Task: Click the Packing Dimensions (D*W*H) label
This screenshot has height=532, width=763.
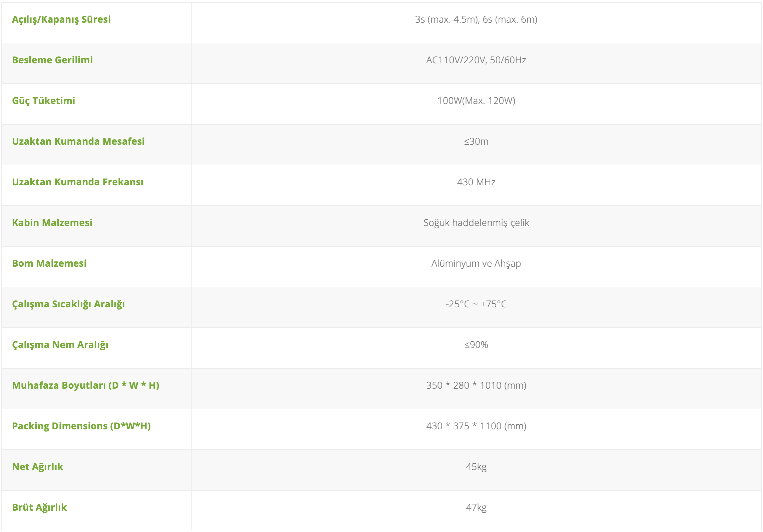Action: tap(81, 426)
